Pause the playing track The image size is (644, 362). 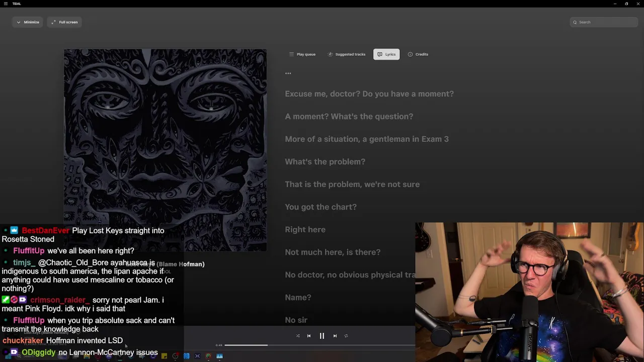pos(322,336)
